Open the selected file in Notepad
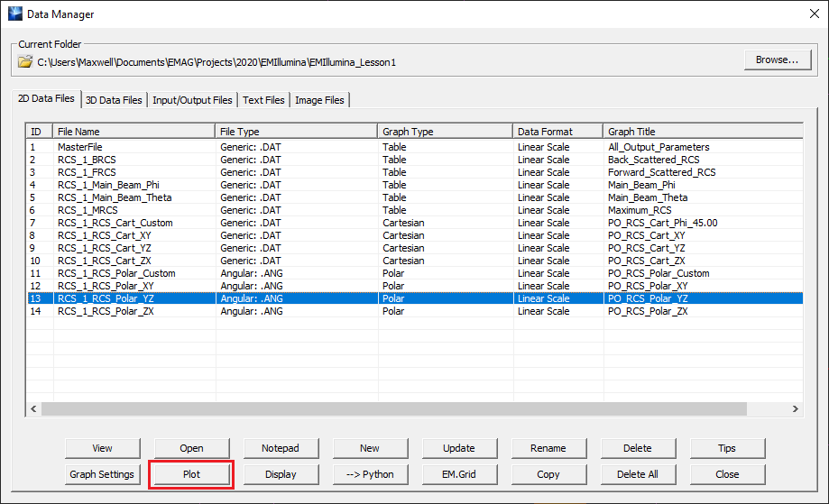Image resolution: width=829 pixels, height=504 pixels. click(x=281, y=448)
